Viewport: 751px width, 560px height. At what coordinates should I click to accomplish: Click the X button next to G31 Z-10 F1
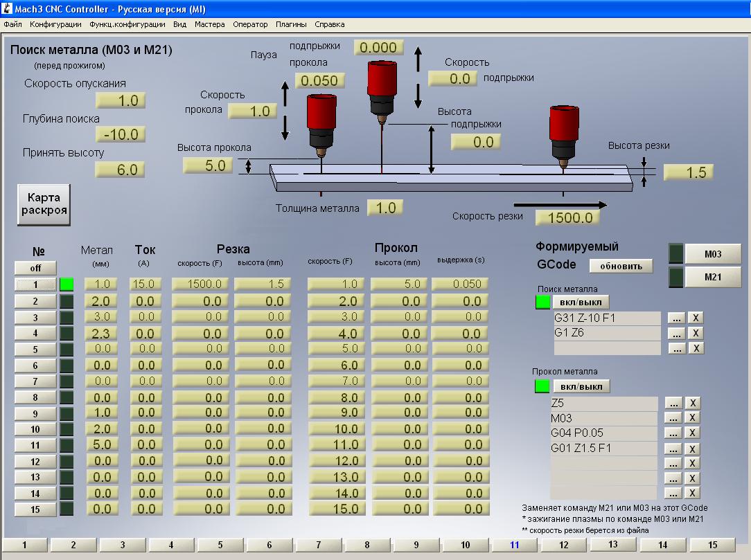pos(696,318)
